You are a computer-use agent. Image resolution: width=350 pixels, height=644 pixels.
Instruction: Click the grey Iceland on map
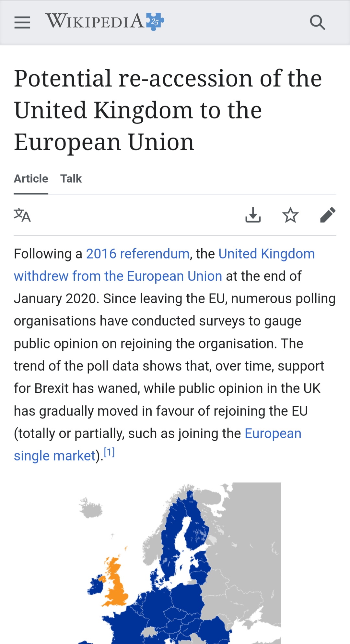[91, 508]
